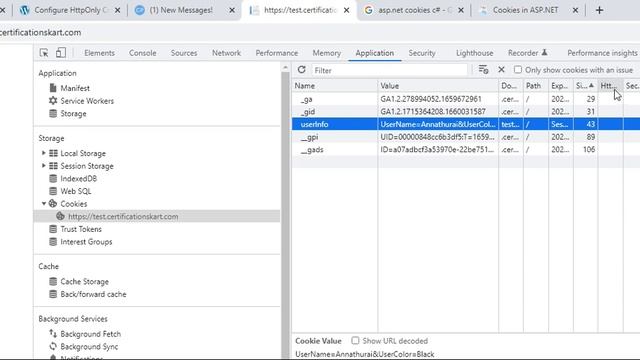640x360 pixels.
Task: Sort cookies by the Path column header
Action: 536,86
